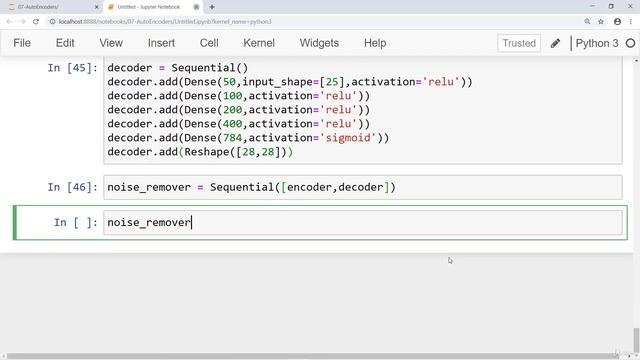
Task: Open the Insert menu
Action: click(x=161, y=43)
